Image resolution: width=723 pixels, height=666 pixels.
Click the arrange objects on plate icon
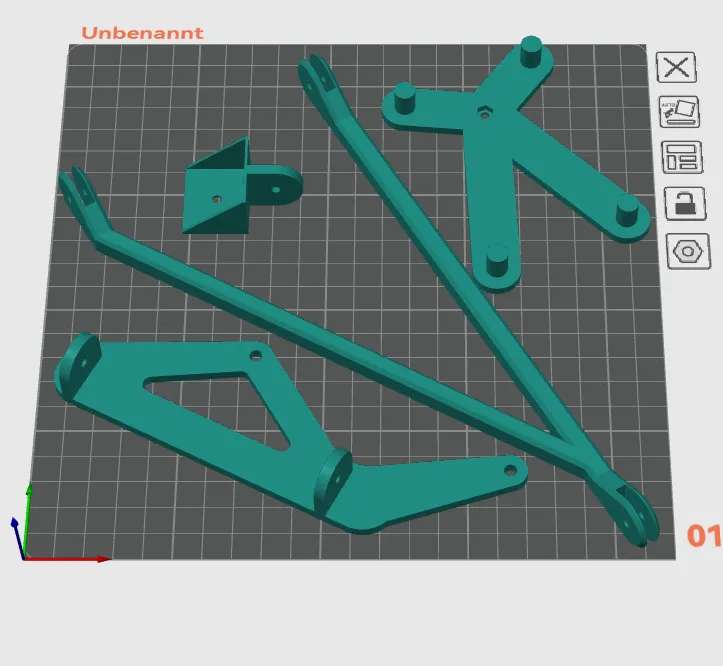point(682,157)
